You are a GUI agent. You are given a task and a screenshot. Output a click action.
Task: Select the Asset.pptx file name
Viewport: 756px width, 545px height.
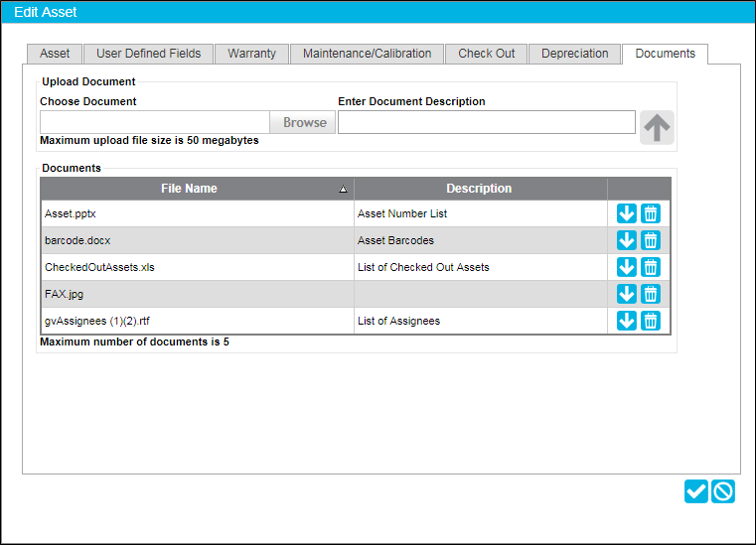pos(71,213)
